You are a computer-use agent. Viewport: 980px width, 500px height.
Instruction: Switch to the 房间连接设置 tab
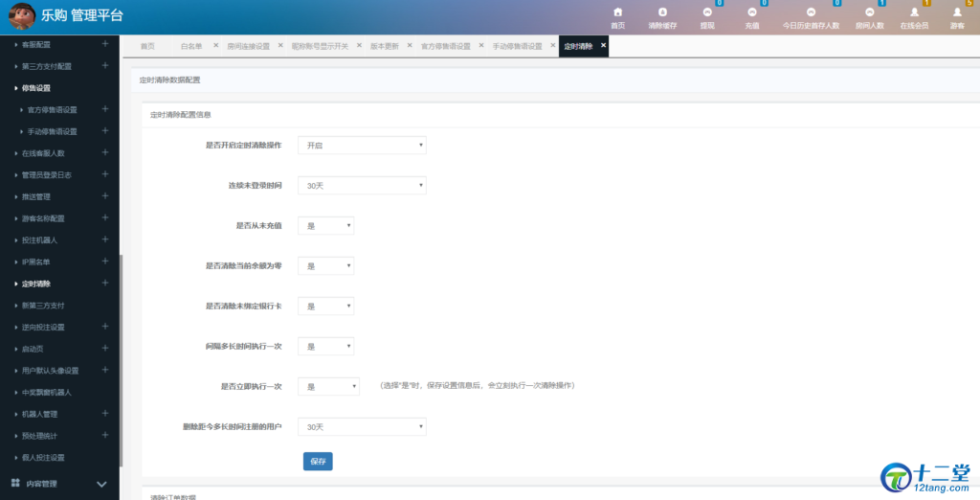[248, 46]
